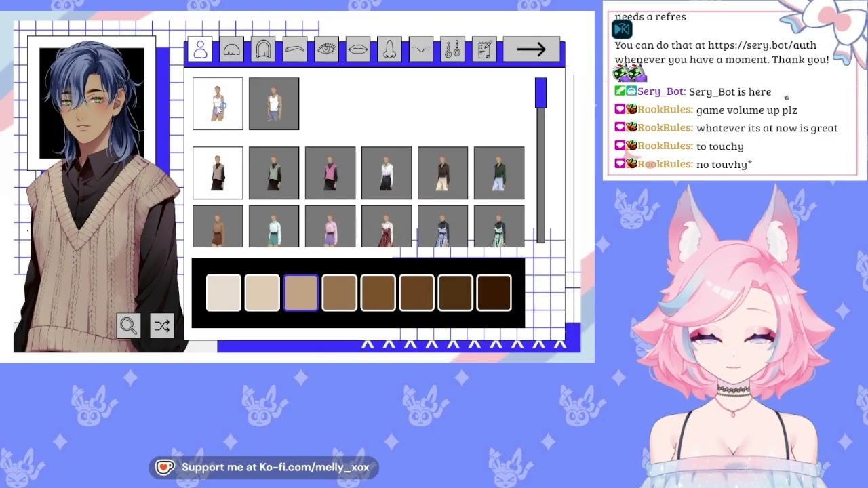Go to next page with arrow button

pyautogui.click(x=531, y=49)
